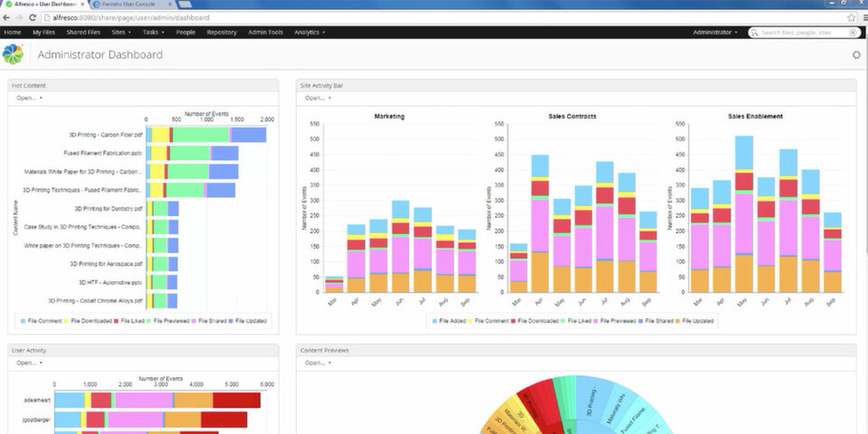Image resolution: width=868 pixels, height=434 pixels.
Task: Toggle File Added in Site Activity legend
Action: click(448, 321)
